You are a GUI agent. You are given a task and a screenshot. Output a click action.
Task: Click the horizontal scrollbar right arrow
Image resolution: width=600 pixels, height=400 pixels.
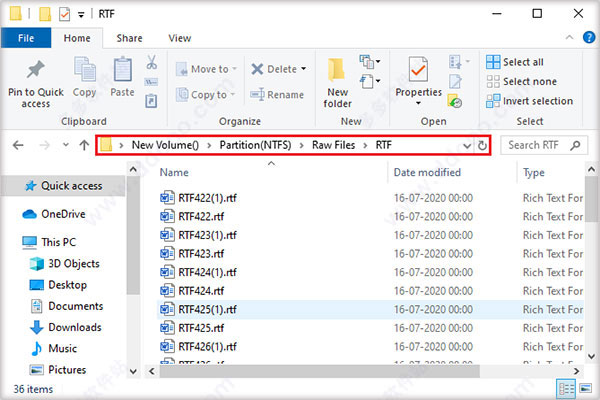(x=576, y=371)
